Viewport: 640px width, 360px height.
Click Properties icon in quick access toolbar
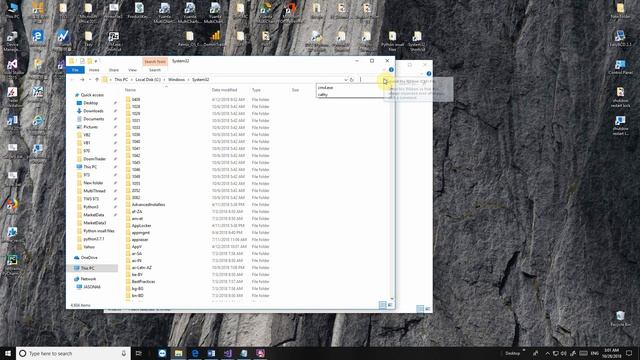(x=82, y=61)
